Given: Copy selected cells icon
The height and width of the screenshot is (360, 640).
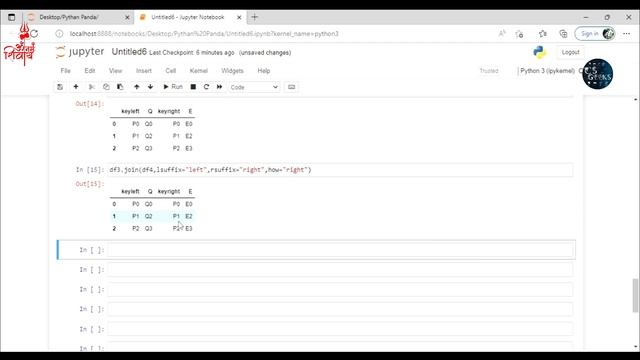Looking at the screenshot, I should [106, 87].
